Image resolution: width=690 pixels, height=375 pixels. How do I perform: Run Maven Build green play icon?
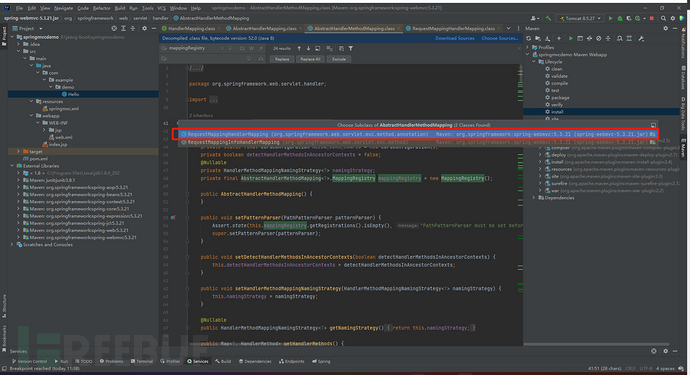[x=571, y=38]
